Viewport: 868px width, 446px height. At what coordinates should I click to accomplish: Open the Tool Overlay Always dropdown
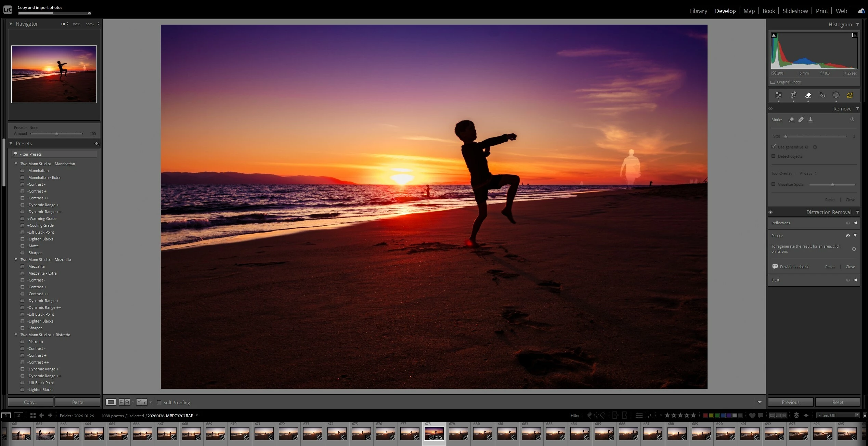click(x=808, y=173)
